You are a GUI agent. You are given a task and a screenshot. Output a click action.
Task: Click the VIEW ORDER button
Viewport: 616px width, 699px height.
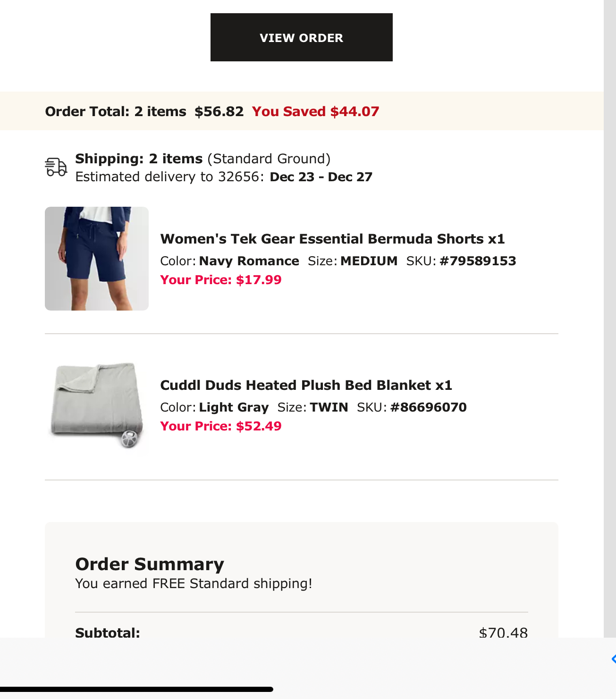coord(301,37)
